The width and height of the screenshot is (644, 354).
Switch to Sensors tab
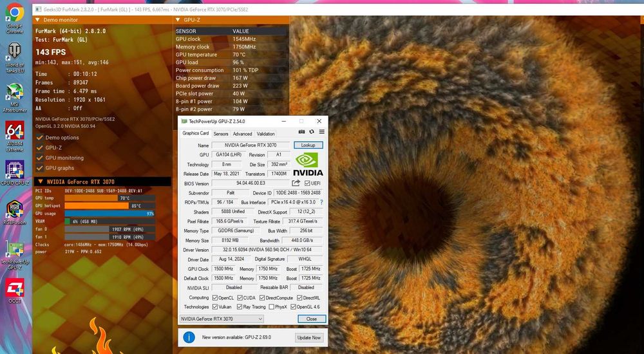pyautogui.click(x=221, y=134)
